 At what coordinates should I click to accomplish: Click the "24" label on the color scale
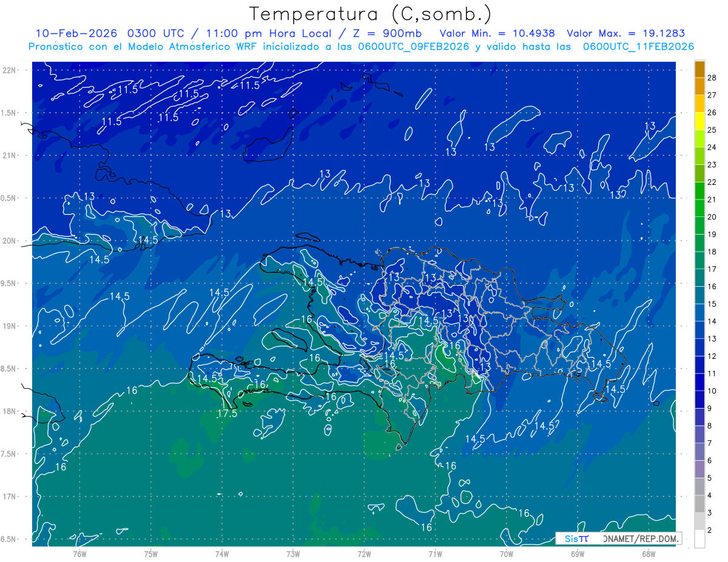tap(712, 147)
